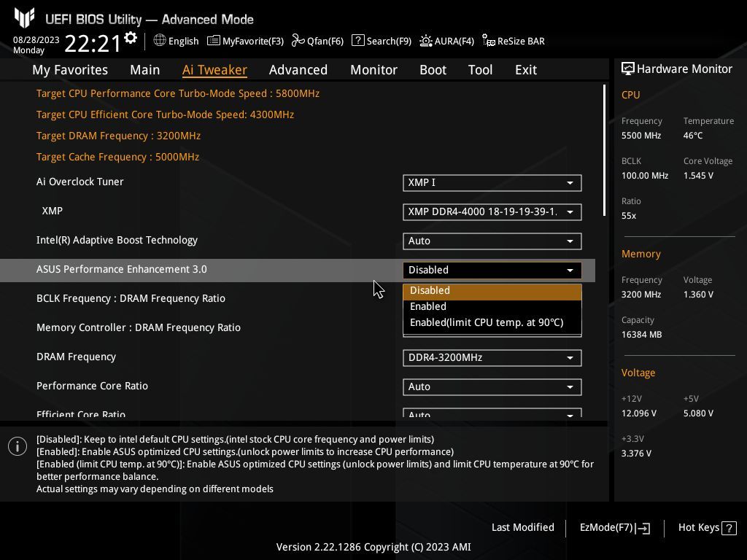Open the DRAM Frequency dropdown
Image resolution: width=747 pixels, height=560 pixels.
[492, 357]
